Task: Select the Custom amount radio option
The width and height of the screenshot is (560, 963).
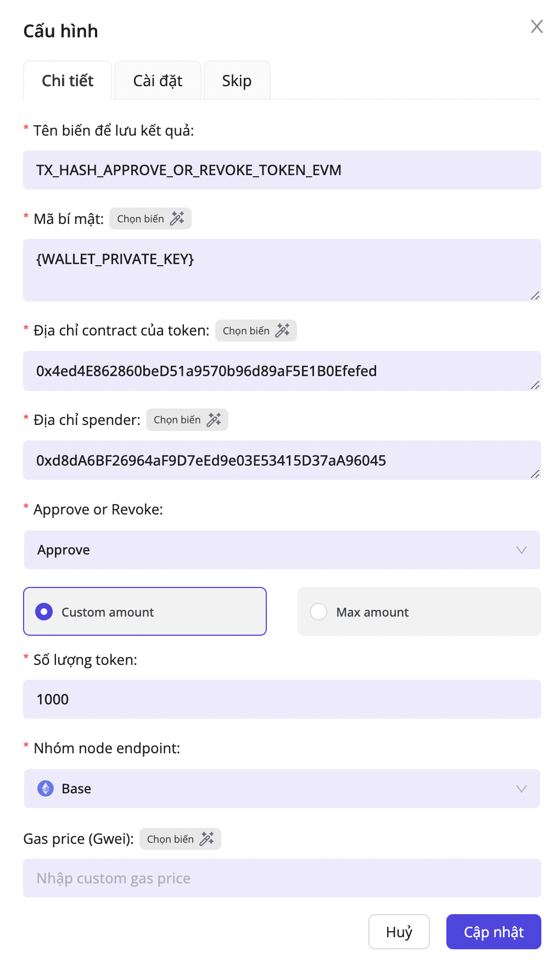Action: pyautogui.click(x=44, y=612)
